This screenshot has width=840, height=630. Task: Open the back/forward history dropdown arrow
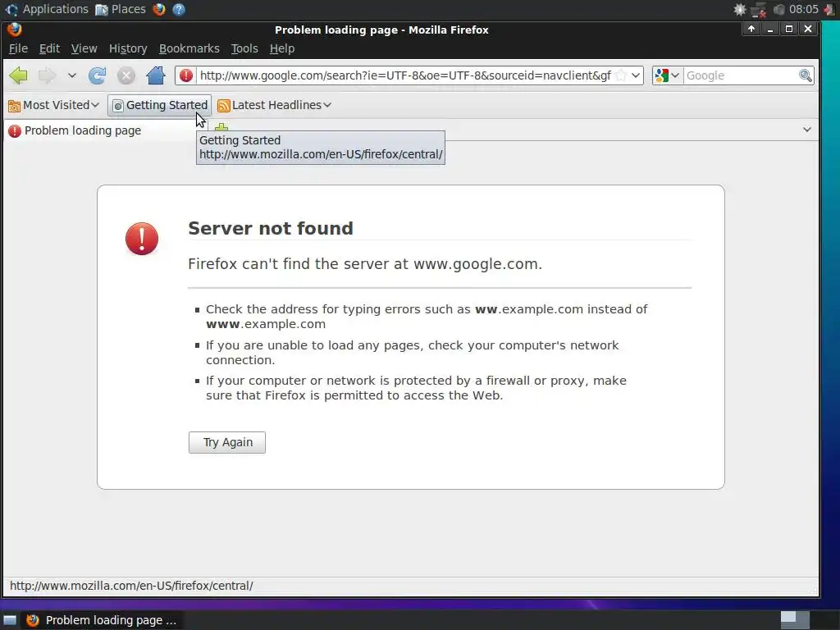72,75
